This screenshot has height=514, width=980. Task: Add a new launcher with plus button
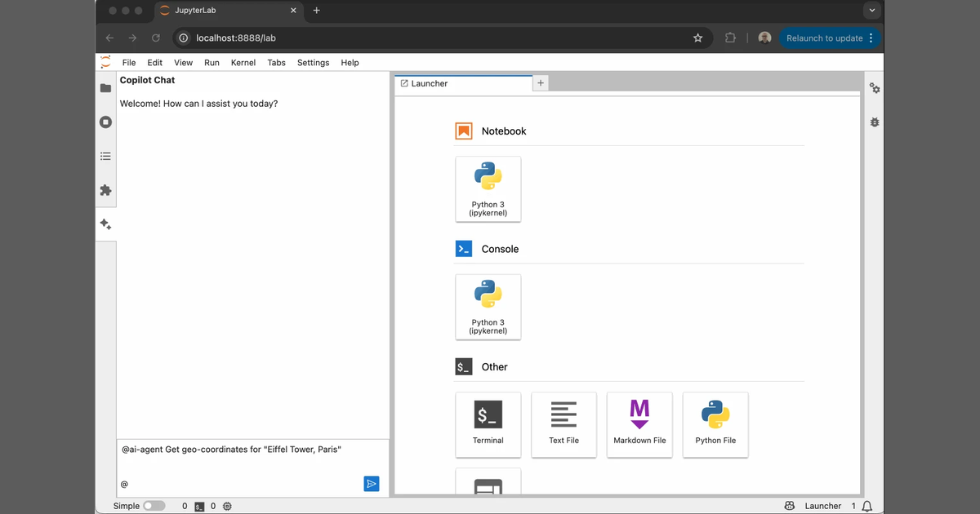[541, 83]
